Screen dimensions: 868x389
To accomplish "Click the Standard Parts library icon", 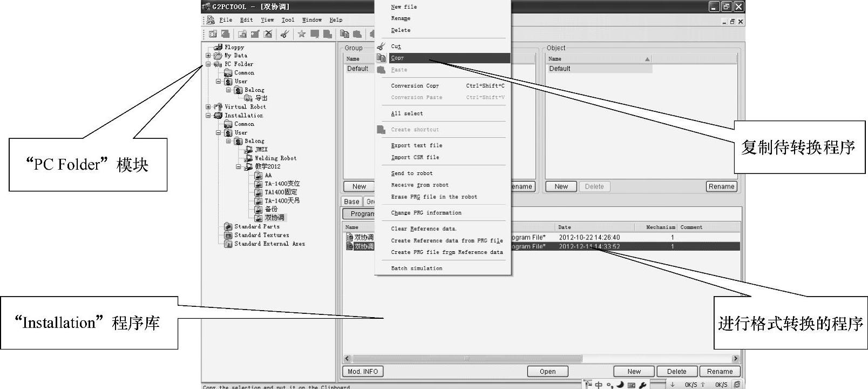I will click(228, 226).
